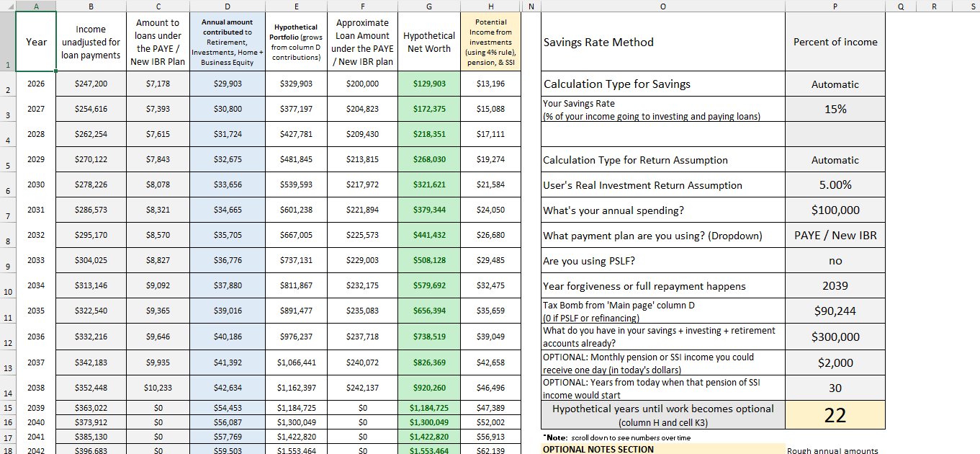Click the 'Savings Rate Method' label cell

pos(662,42)
